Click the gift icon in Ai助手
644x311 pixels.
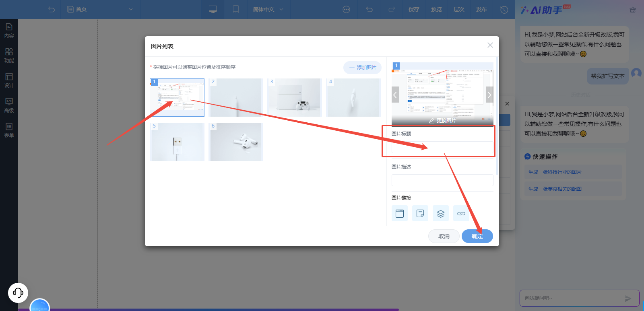(x=633, y=10)
